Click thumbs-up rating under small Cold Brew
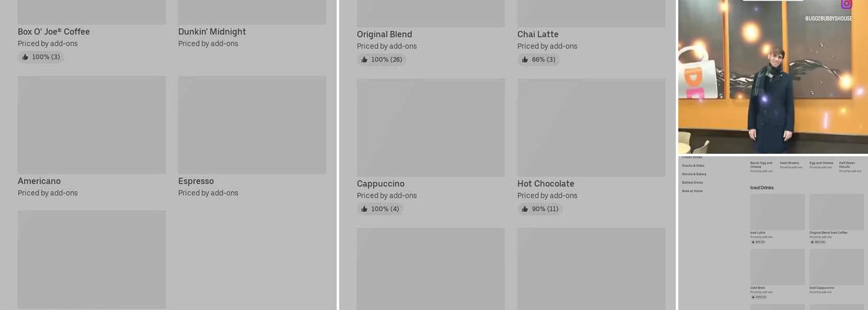The width and height of the screenshot is (868, 310). 758,297
